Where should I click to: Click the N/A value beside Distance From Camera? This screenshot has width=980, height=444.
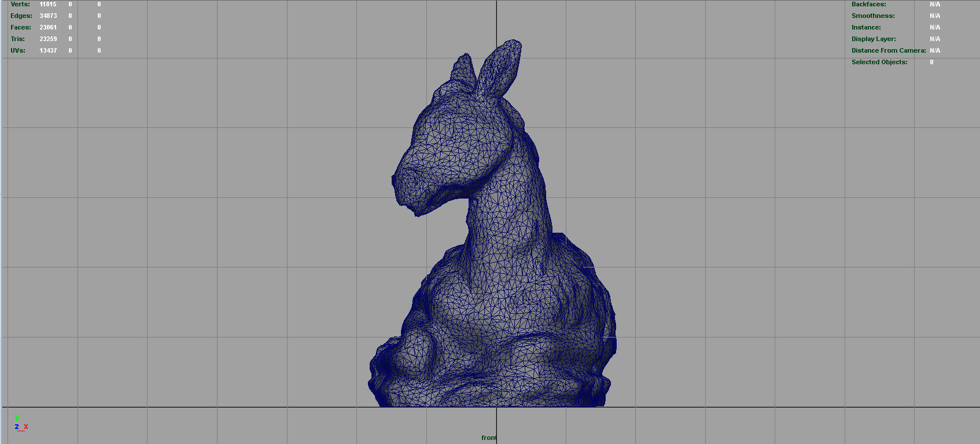tap(935, 50)
